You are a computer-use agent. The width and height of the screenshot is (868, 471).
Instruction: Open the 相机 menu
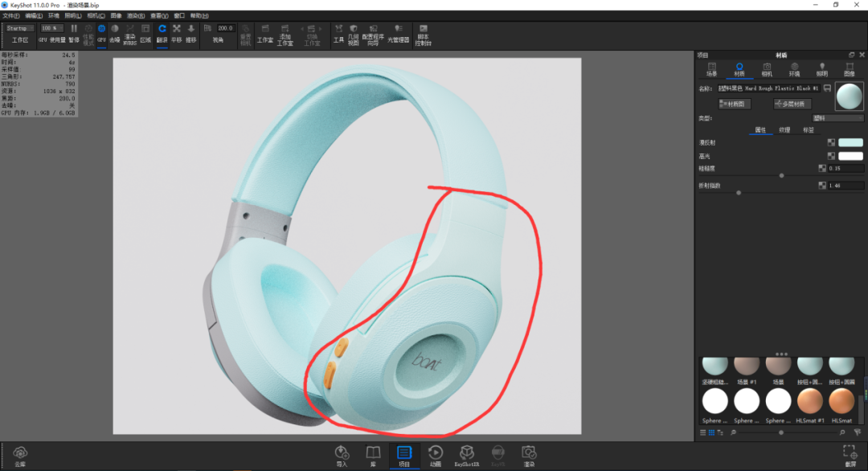click(96, 15)
